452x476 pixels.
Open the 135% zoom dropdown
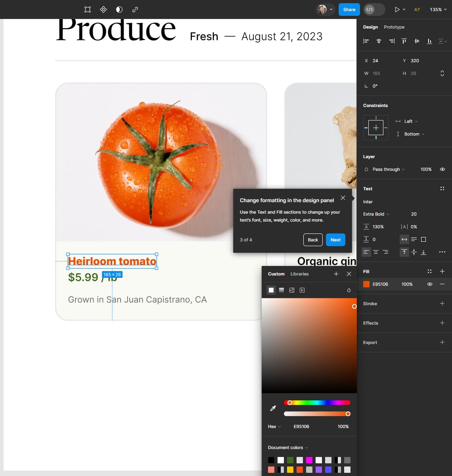[x=438, y=10]
